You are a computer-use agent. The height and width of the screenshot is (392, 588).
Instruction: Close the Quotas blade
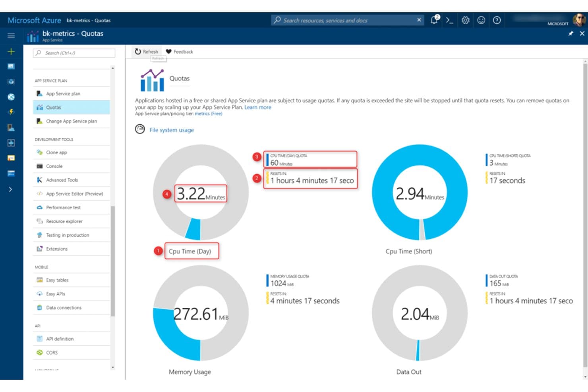(582, 33)
